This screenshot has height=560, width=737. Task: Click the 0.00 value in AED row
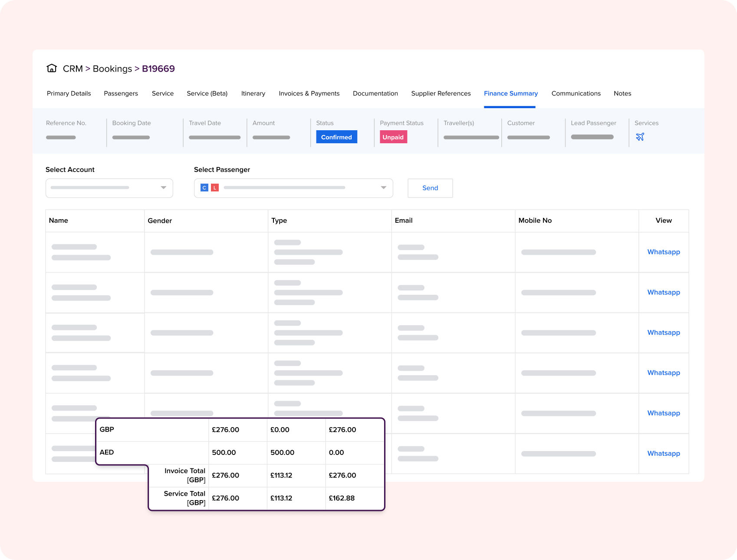click(336, 452)
